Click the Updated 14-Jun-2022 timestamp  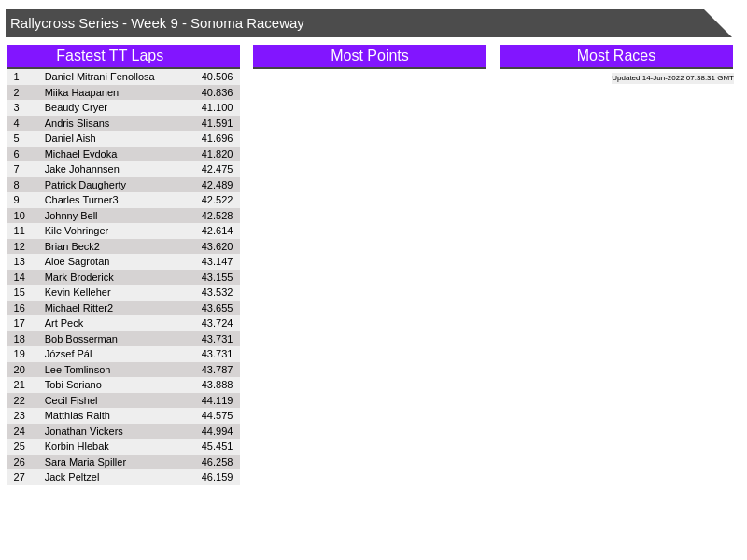[x=672, y=78]
